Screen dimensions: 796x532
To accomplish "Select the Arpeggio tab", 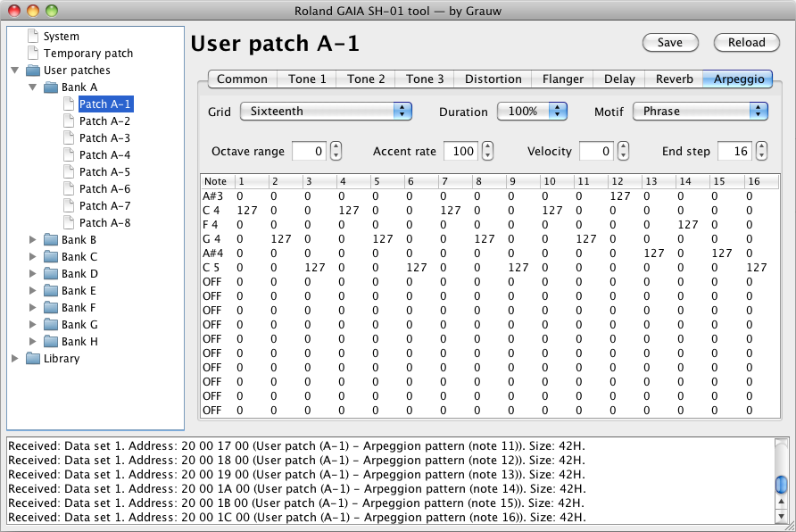I will [x=738, y=79].
